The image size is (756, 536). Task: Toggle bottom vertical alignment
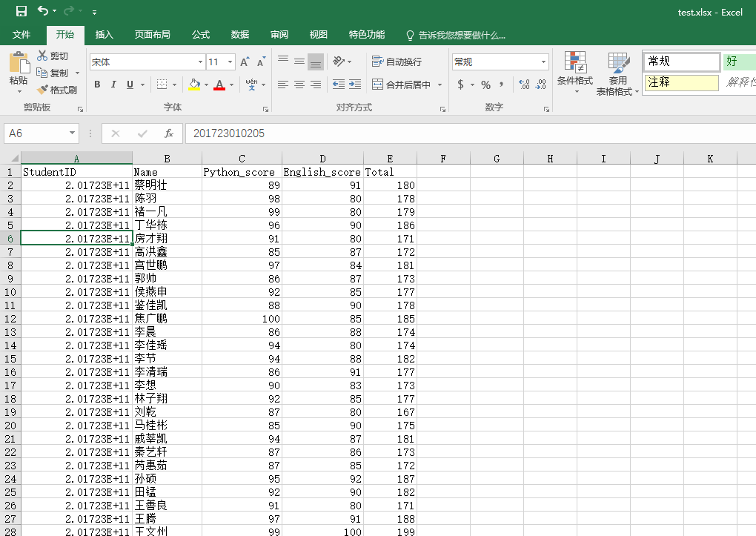[x=316, y=62]
